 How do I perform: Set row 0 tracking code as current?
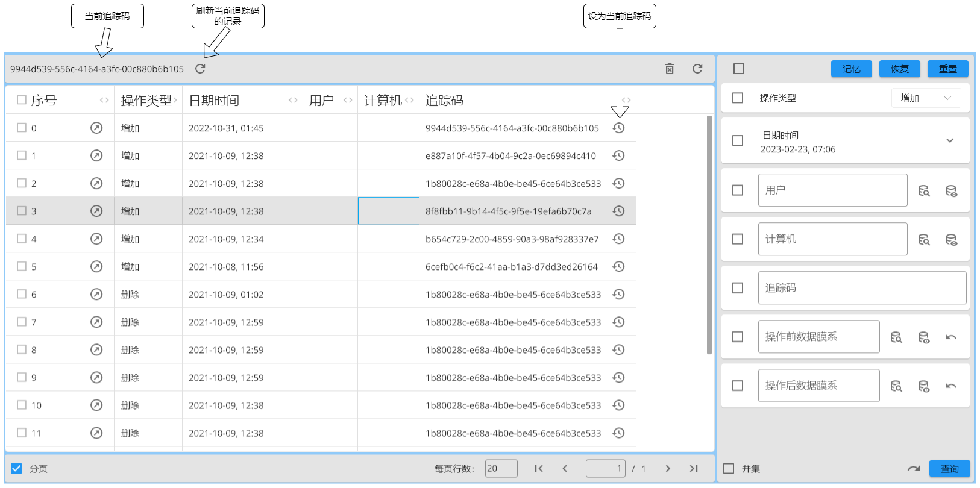tap(618, 128)
